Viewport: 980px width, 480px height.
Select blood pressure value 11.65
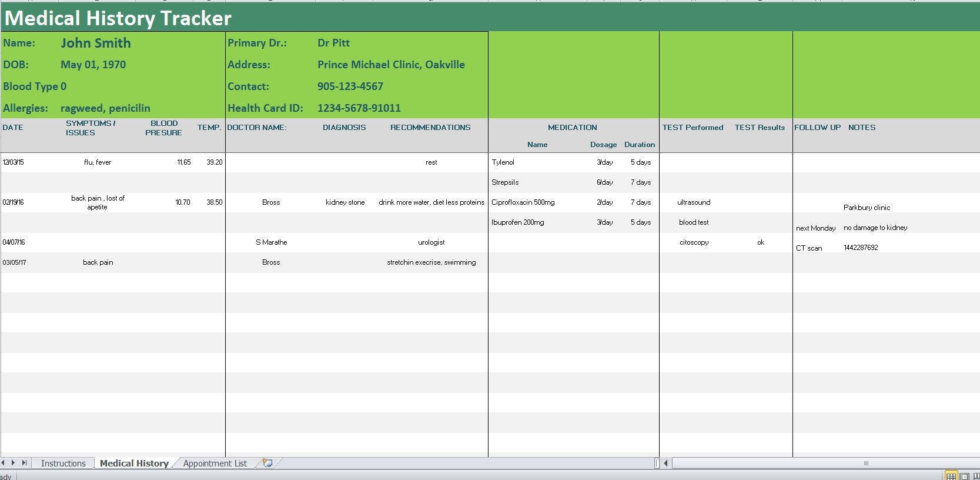click(x=183, y=162)
